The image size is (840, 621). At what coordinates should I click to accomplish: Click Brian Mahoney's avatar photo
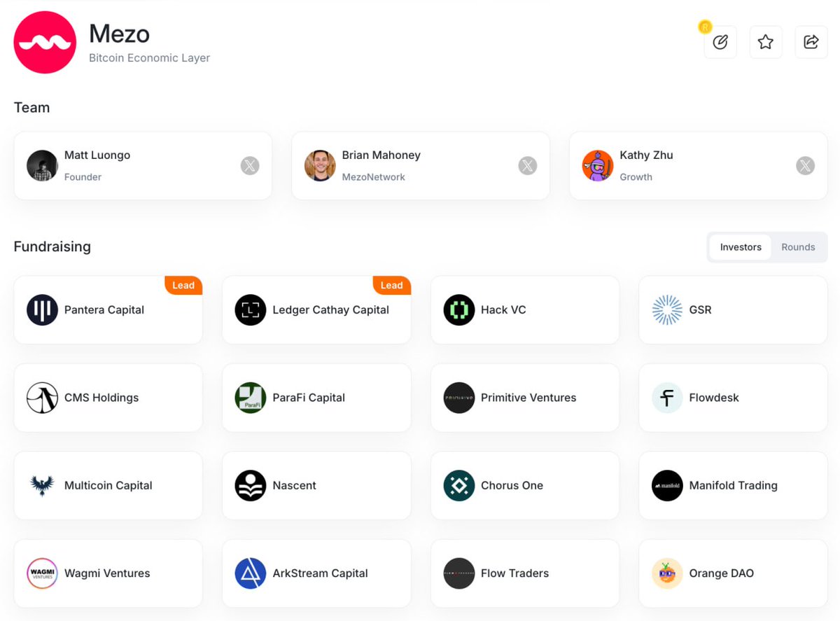320,166
